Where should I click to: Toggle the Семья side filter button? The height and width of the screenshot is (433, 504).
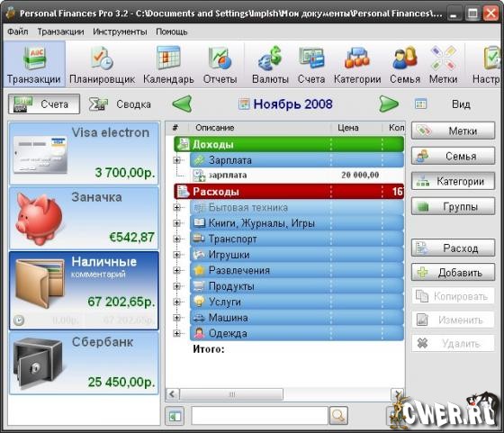tap(453, 156)
